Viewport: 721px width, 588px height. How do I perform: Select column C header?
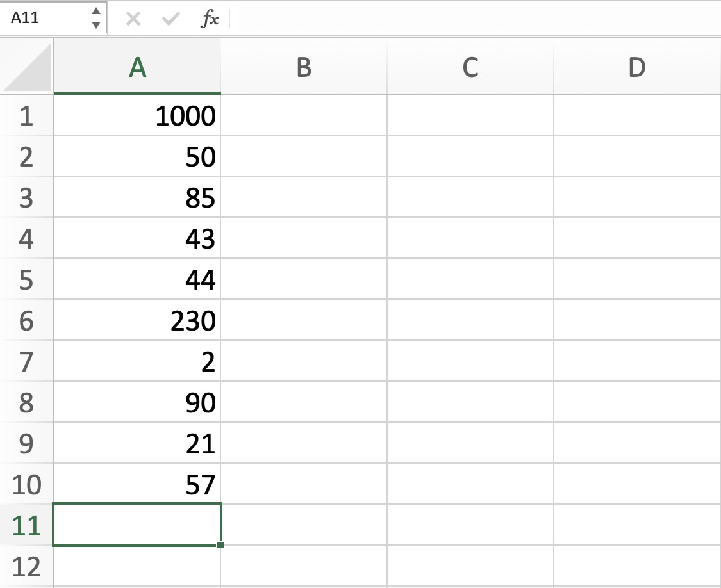click(x=470, y=67)
